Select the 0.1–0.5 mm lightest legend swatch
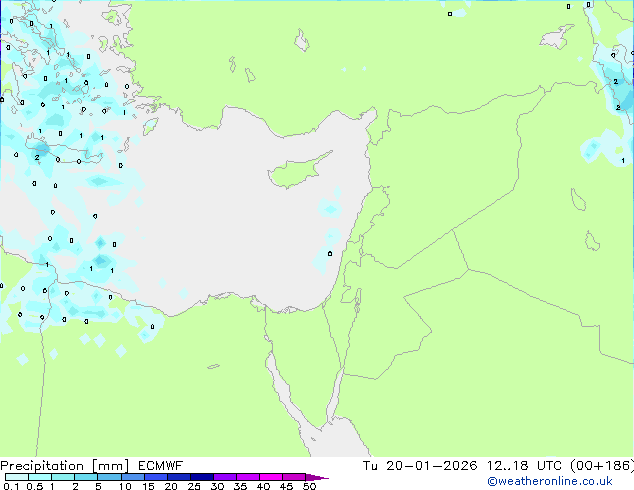Image resolution: width=634 pixels, height=490 pixels. [17, 477]
